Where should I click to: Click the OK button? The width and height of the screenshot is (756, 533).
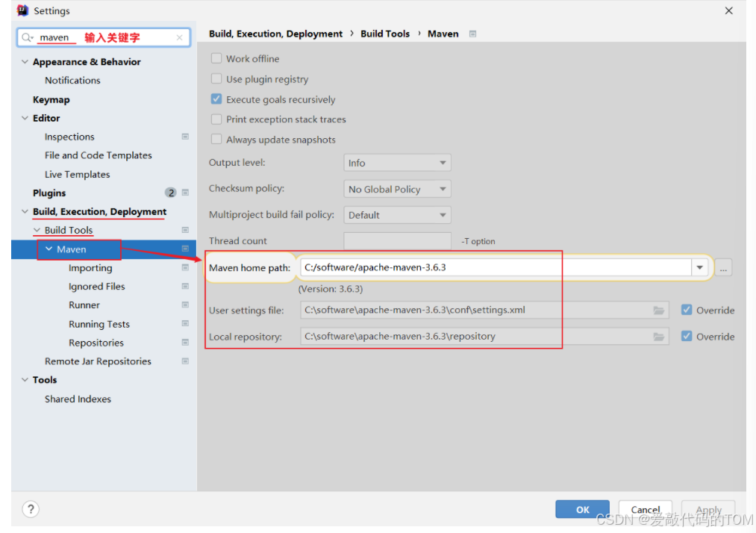coord(582,509)
